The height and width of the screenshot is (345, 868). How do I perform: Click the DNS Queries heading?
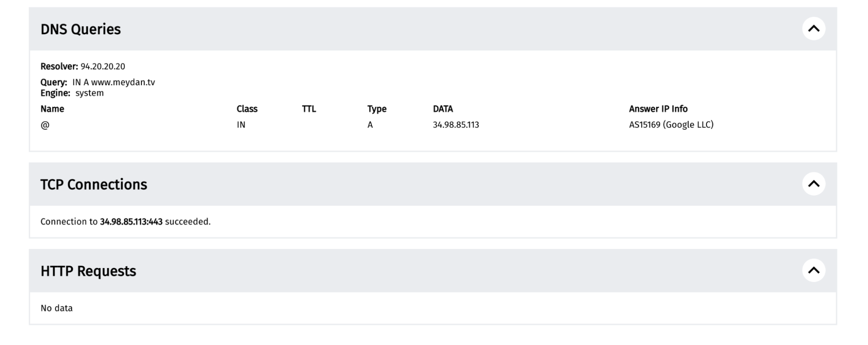click(81, 29)
